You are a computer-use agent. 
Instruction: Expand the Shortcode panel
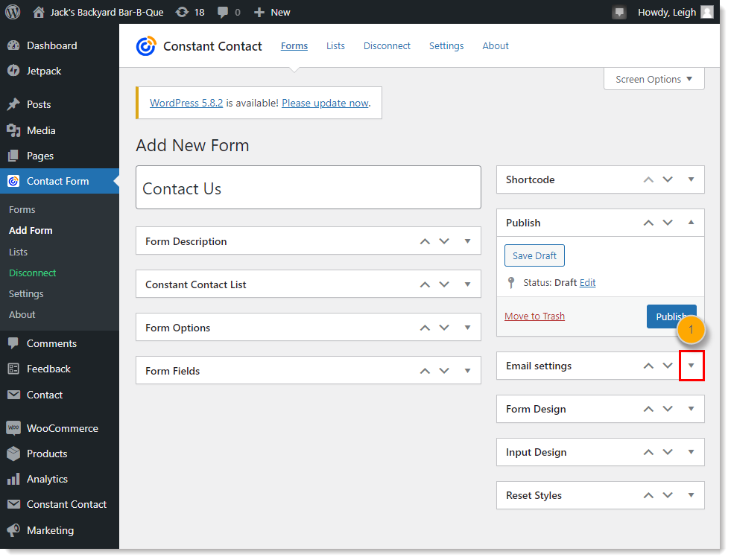point(692,179)
